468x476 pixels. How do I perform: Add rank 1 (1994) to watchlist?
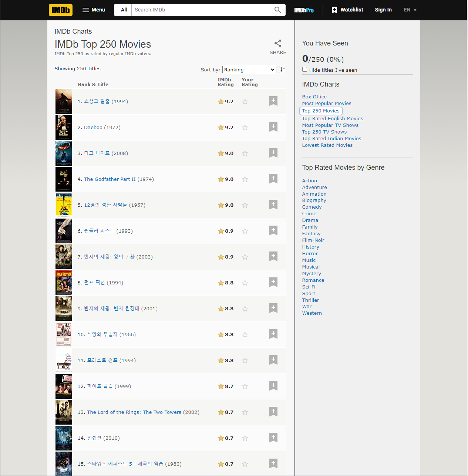pos(273,101)
